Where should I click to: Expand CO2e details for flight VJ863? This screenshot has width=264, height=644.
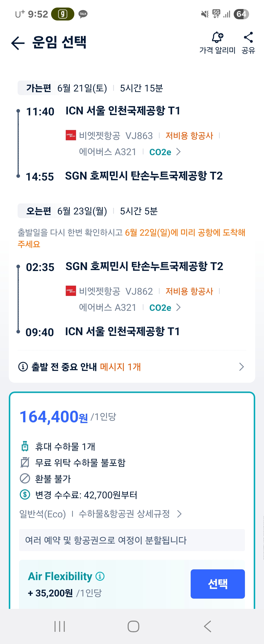[x=165, y=152]
